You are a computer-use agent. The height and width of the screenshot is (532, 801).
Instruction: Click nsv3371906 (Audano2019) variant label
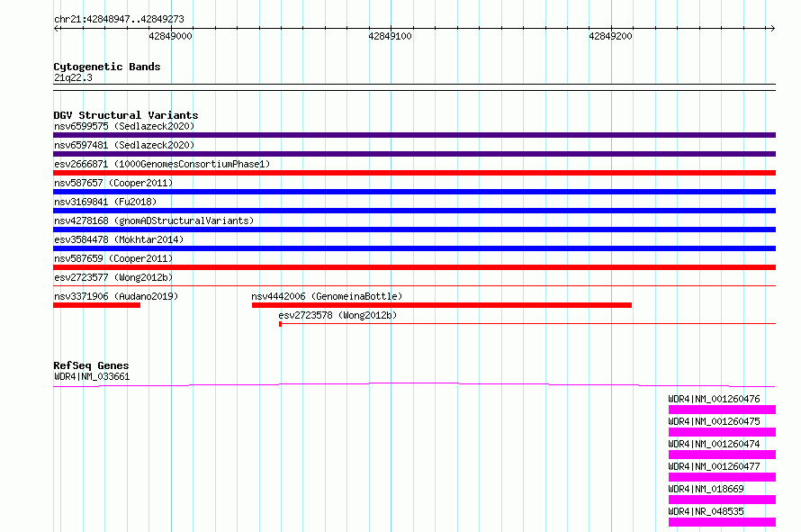coord(116,296)
